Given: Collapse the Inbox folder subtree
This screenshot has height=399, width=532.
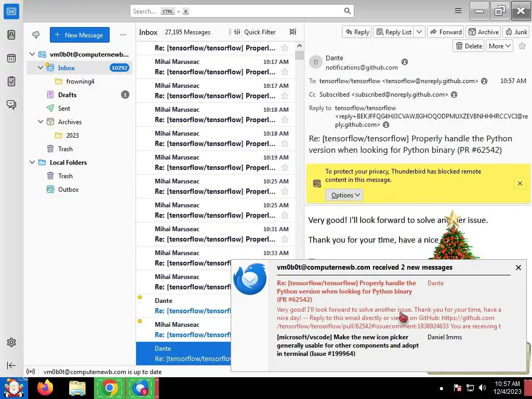Looking at the screenshot, I should pyautogui.click(x=41, y=68).
